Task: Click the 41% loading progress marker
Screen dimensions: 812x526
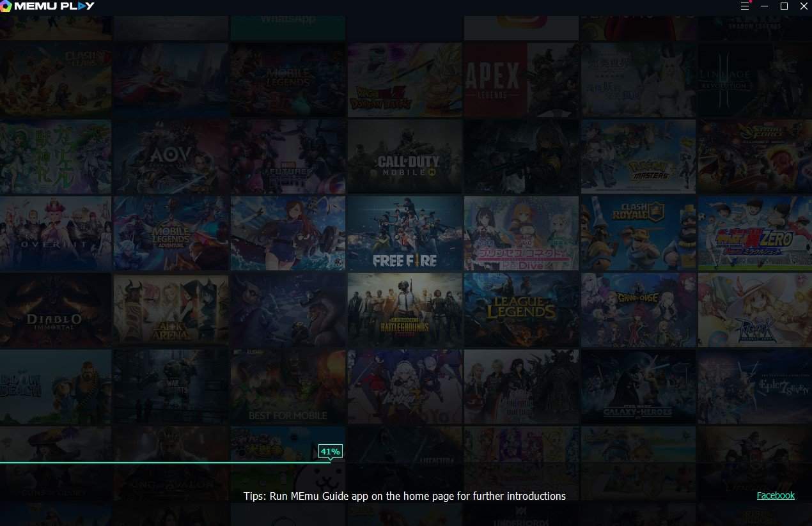Action: click(x=330, y=452)
